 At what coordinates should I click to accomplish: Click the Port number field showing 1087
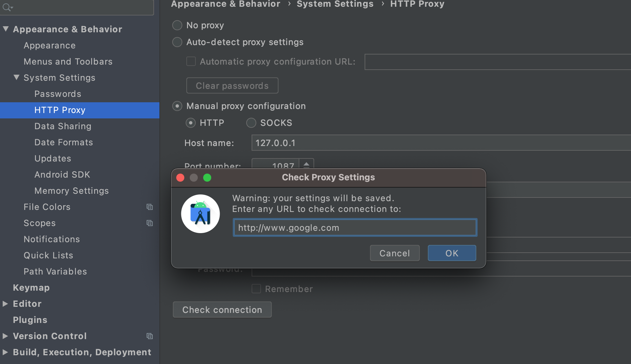[275, 163]
